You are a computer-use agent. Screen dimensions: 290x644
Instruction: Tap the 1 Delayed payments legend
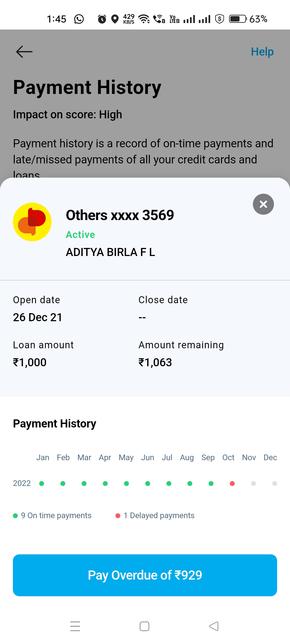[155, 515]
